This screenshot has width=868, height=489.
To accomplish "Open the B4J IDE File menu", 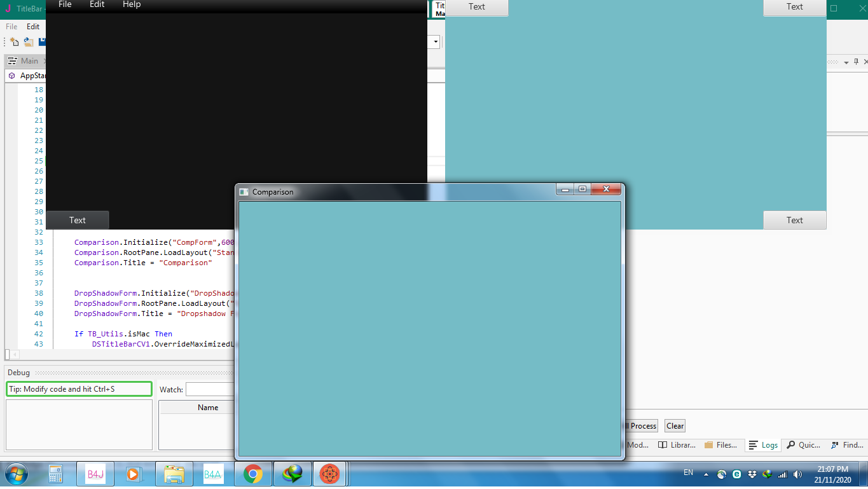I will pos(11,27).
